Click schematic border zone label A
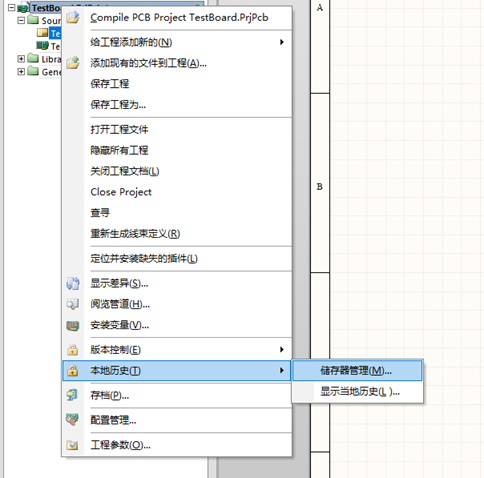Viewport: 484px width, 478px height. (x=320, y=7)
